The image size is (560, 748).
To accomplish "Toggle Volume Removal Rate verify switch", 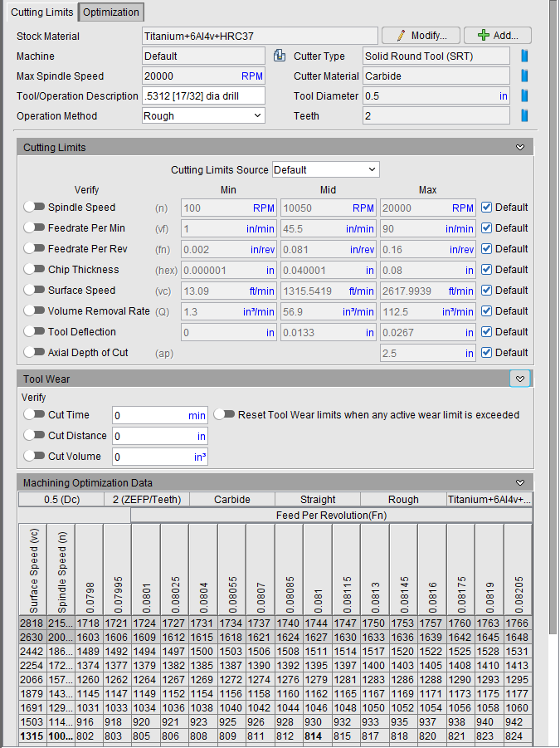I will pos(34,311).
